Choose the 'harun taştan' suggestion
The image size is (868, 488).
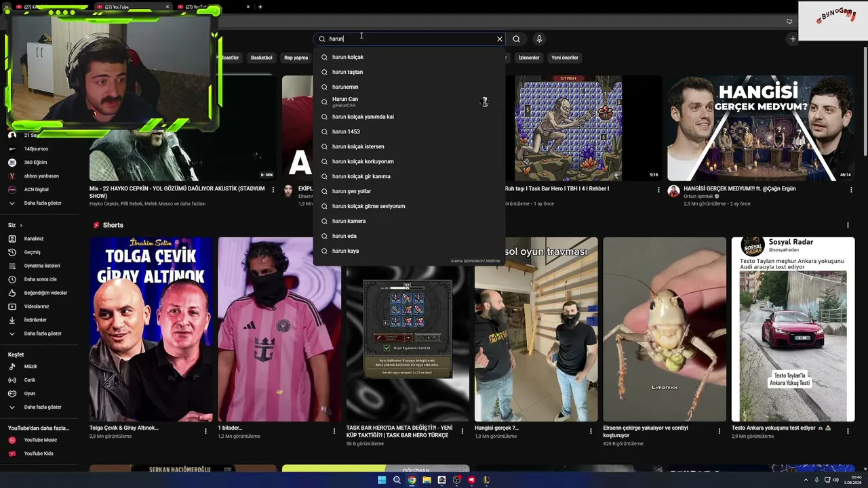click(409, 72)
